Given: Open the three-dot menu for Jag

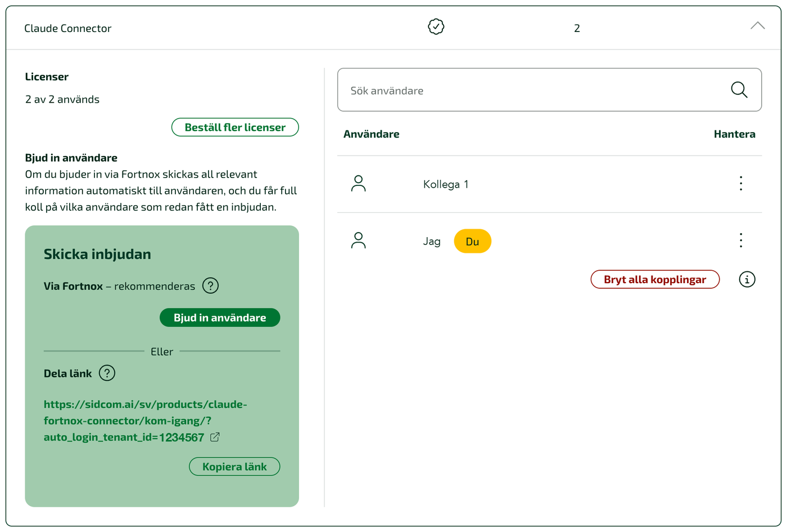Looking at the screenshot, I should tap(741, 240).
